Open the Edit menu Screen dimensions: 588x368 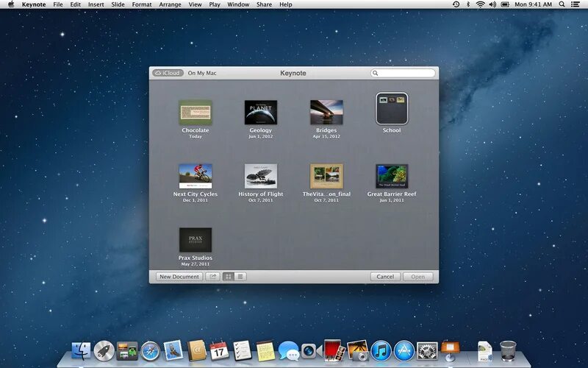(76, 4)
